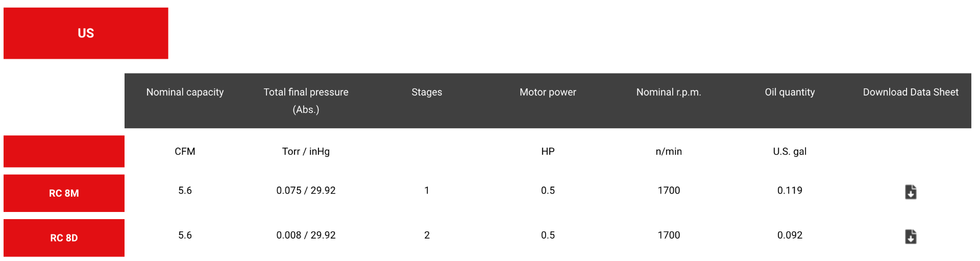Viewport: 980px width, 261px height.
Task: Click the Stages column header
Action: (427, 92)
